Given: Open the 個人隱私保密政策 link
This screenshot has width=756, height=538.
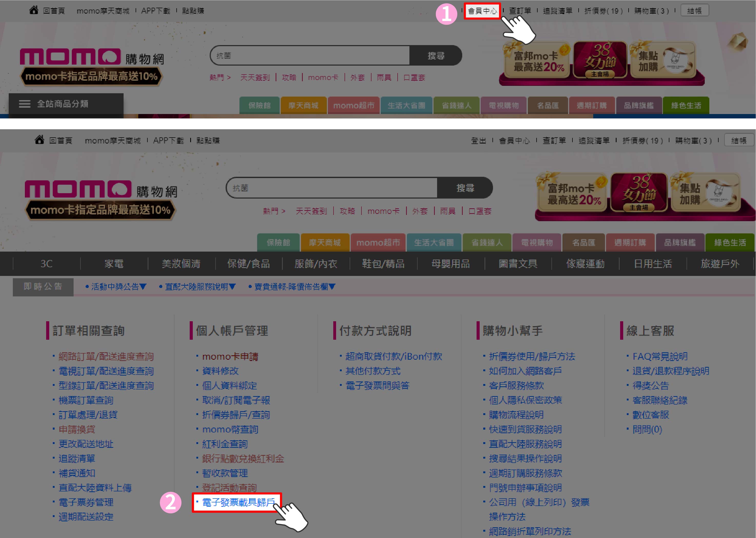Looking at the screenshot, I should point(525,400).
